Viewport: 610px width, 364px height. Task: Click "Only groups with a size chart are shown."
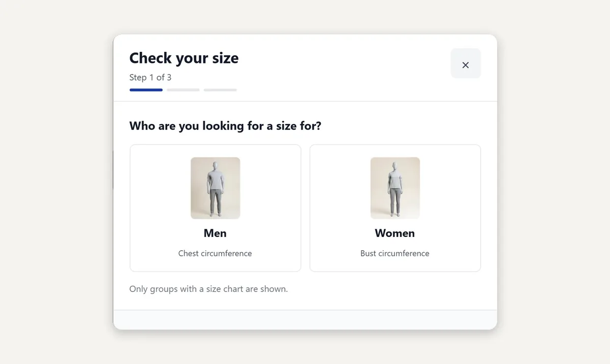[x=208, y=289]
